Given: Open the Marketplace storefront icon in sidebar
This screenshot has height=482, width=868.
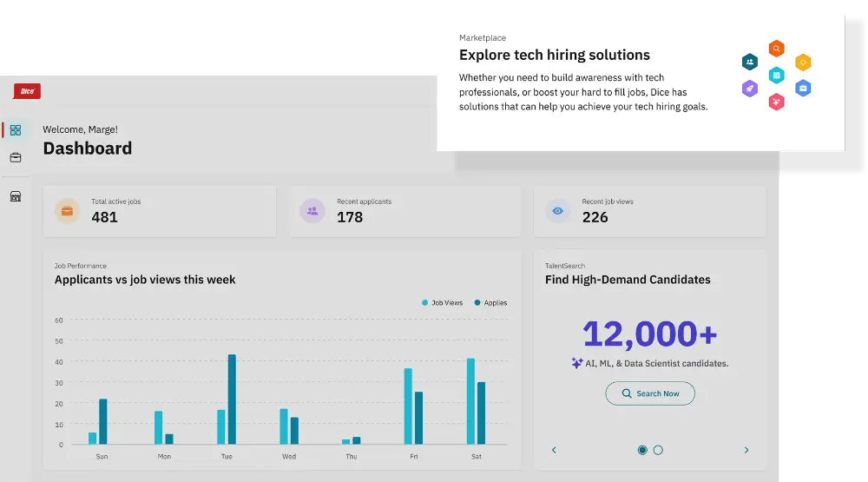Looking at the screenshot, I should [16, 196].
